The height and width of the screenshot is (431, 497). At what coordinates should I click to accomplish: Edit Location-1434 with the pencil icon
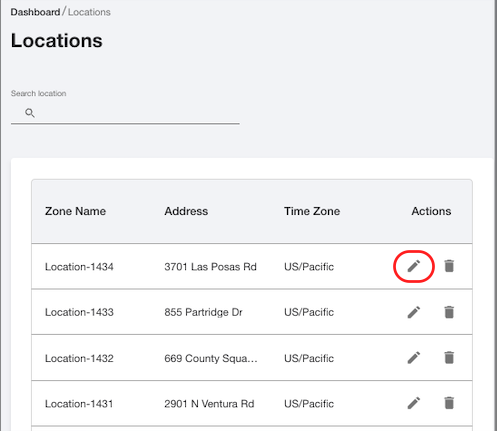point(414,266)
